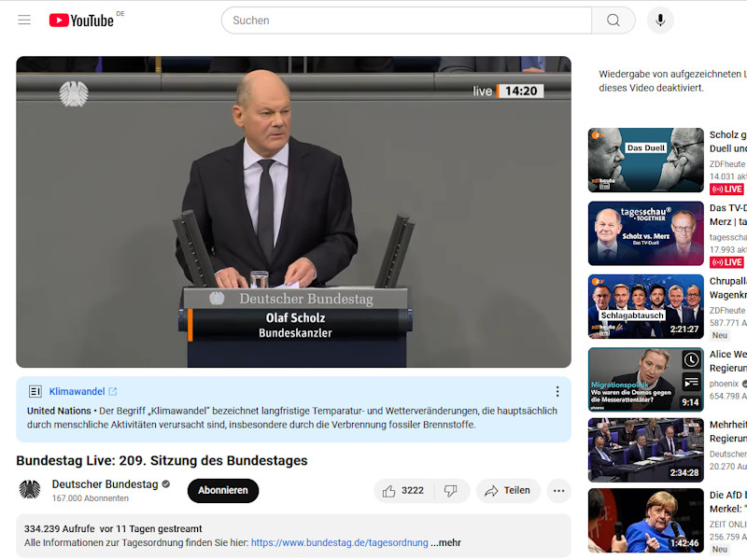This screenshot has width=747, height=560.
Task: Open more actions three-dot button
Action: pos(558,491)
